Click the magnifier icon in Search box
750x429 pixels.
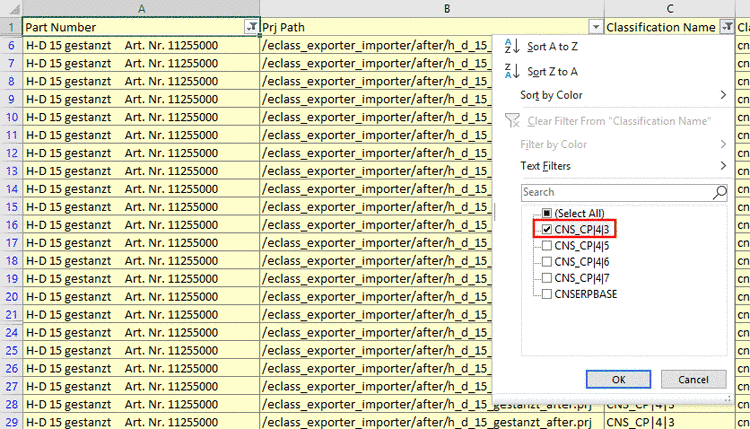[x=719, y=192]
